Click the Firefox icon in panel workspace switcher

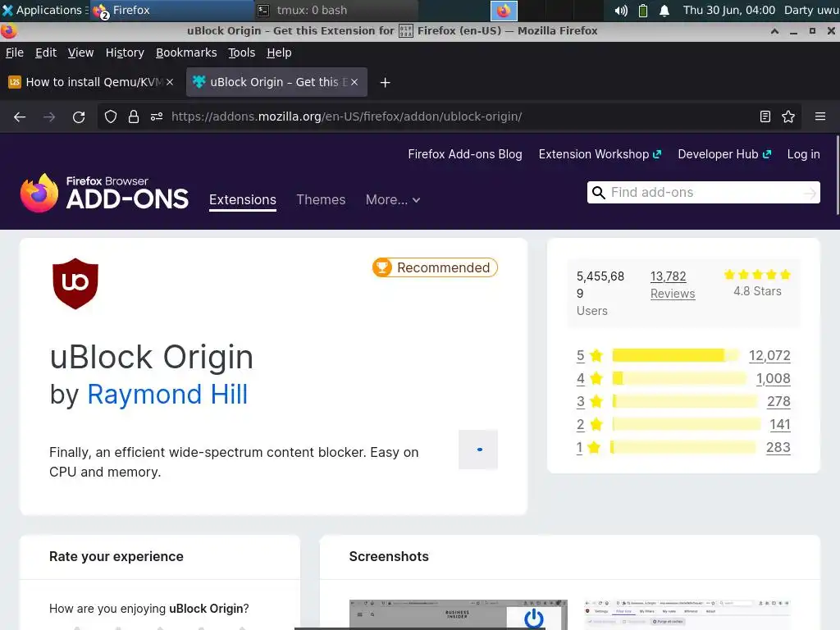coord(504,10)
